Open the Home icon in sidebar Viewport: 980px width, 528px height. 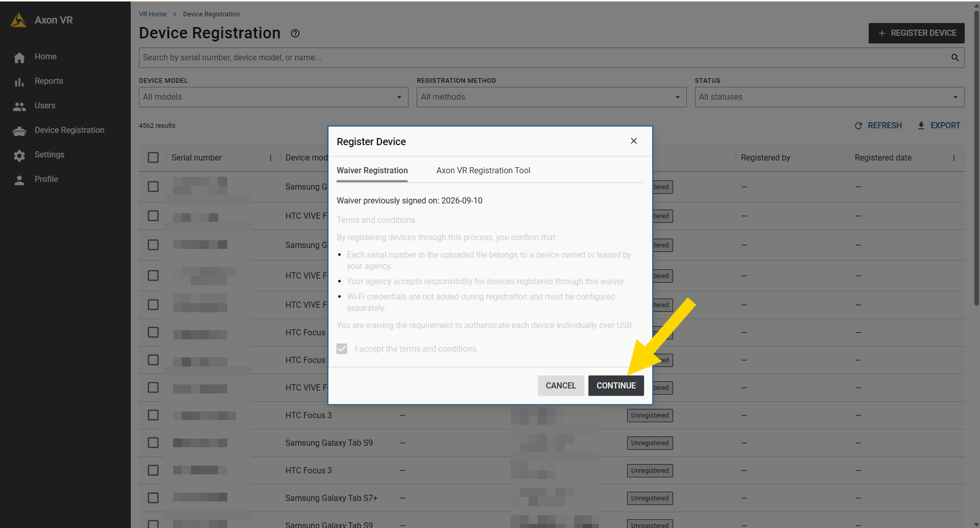tap(19, 57)
